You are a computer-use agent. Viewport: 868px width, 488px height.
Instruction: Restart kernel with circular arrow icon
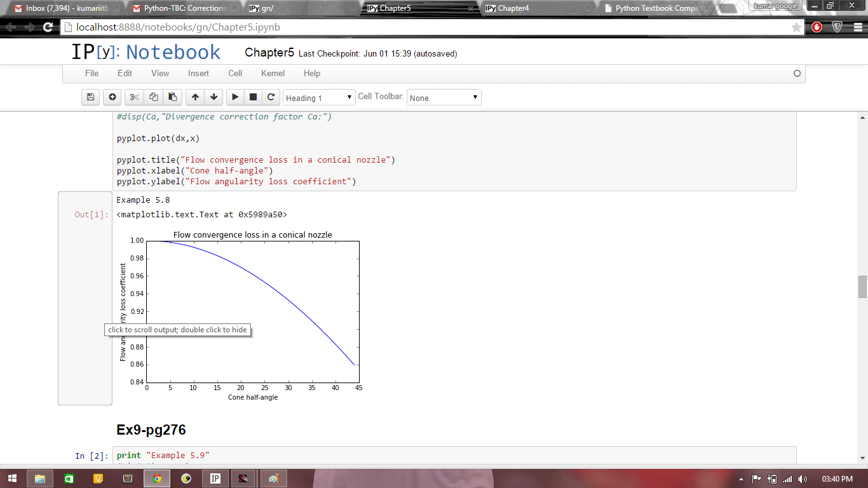tap(271, 97)
